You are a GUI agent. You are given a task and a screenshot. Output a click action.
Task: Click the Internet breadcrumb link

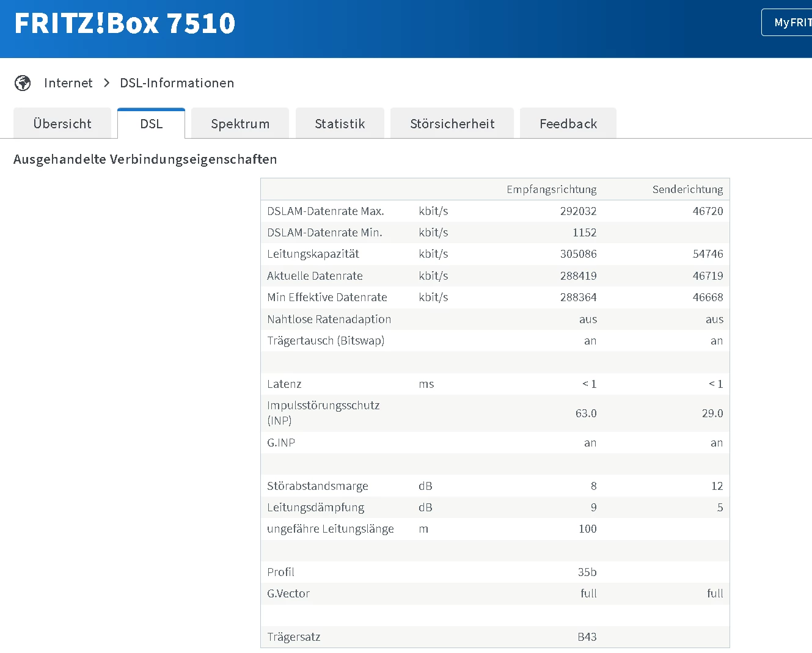[x=68, y=83]
